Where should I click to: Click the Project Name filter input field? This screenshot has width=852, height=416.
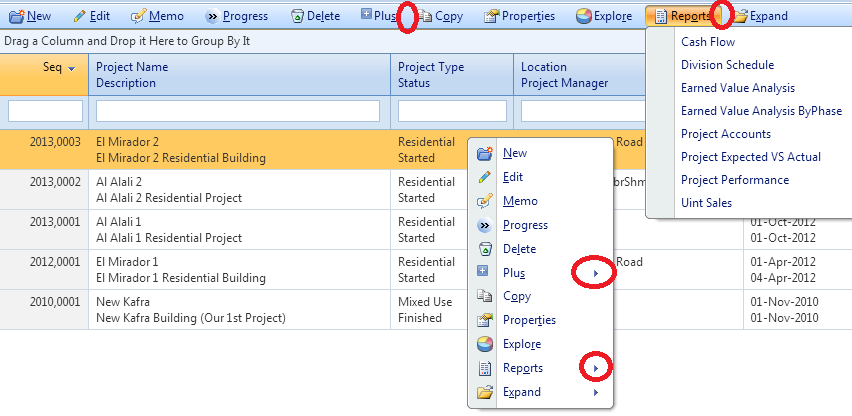(x=238, y=111)
